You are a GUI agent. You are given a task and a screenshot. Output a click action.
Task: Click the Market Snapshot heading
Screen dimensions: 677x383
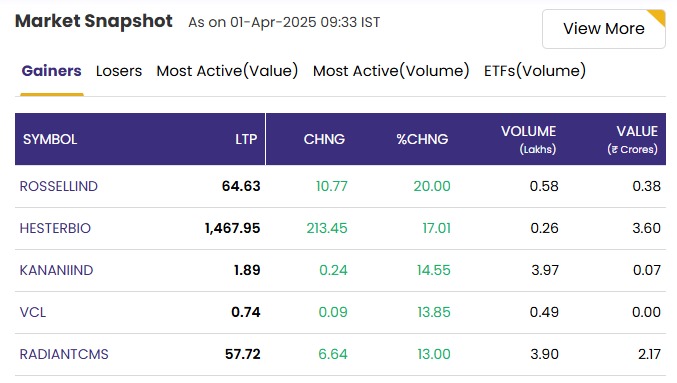point(94,21)
